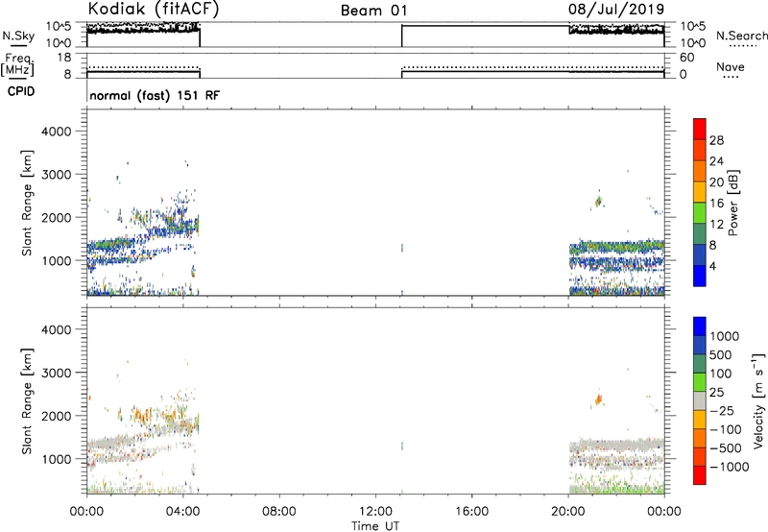Click the "Time UT" axis title
The width and height of the screenshot is (768, 532).
(x=375, y=526)
